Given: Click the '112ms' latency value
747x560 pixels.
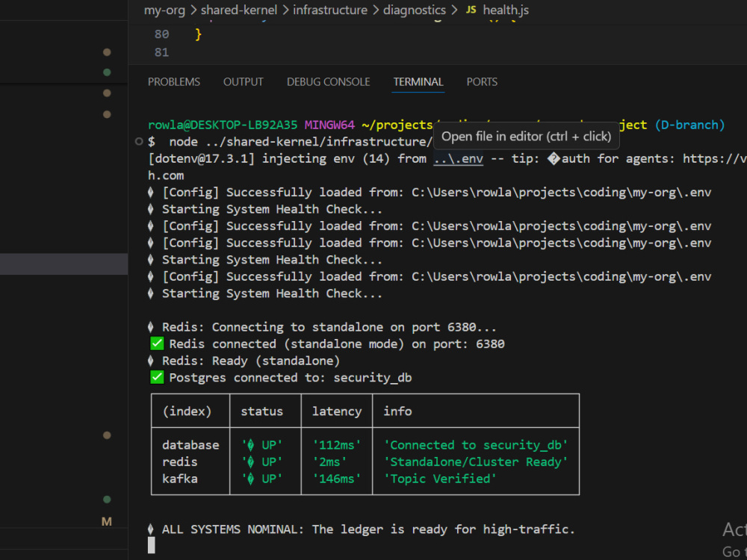Looking at the screenshot, I should (x=337, y=445).
